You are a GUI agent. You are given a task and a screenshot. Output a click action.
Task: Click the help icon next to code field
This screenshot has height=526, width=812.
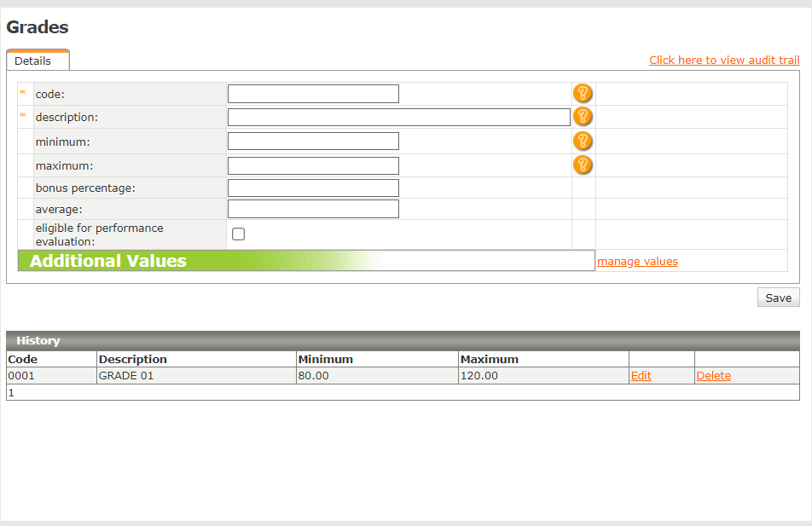[x=583, y=93]
